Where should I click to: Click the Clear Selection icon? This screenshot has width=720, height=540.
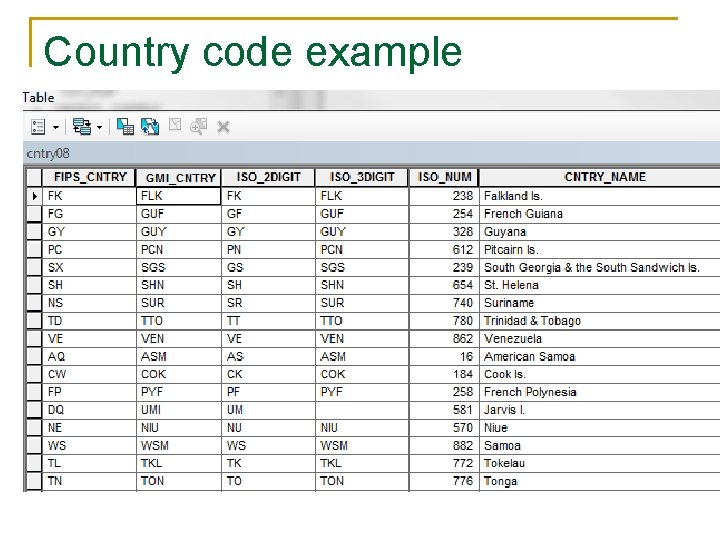(175, 124)
